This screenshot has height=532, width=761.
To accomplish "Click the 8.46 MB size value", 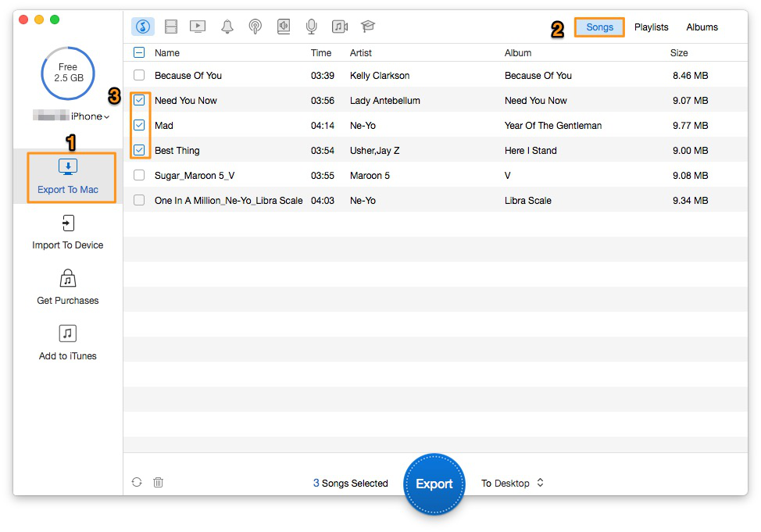I will pyautogui.click(x=690, y=76).
